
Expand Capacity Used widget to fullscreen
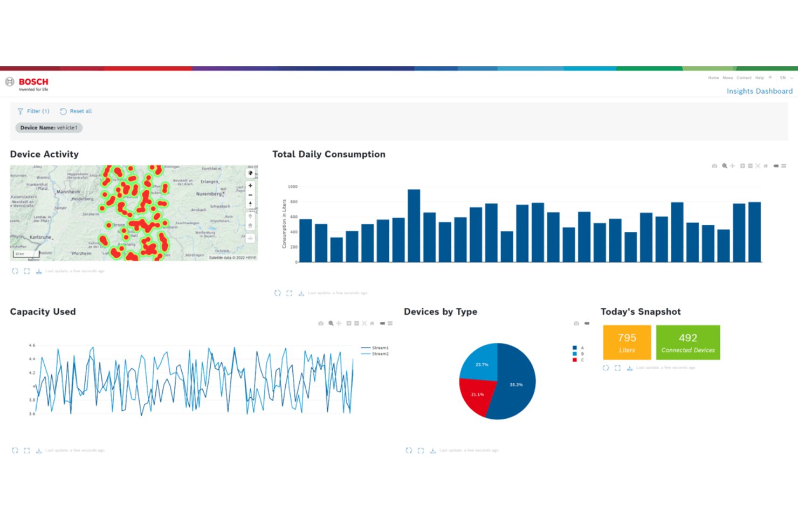point(27,451)
